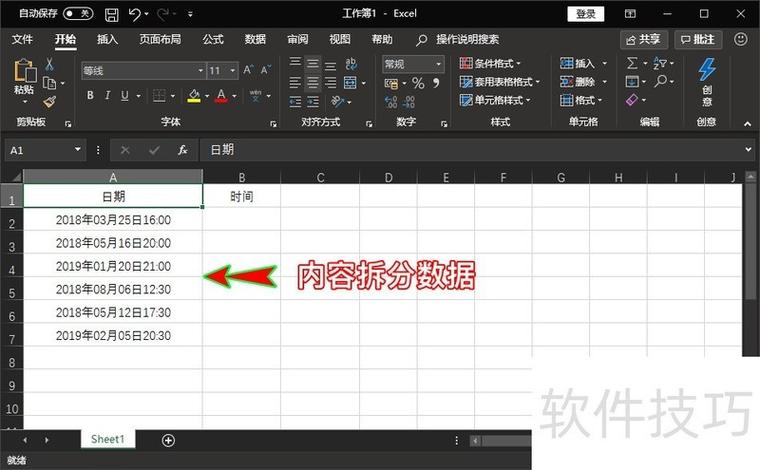Click the Copy icon
This screenshot has height=470, width=760.
[x=49, y=83]
